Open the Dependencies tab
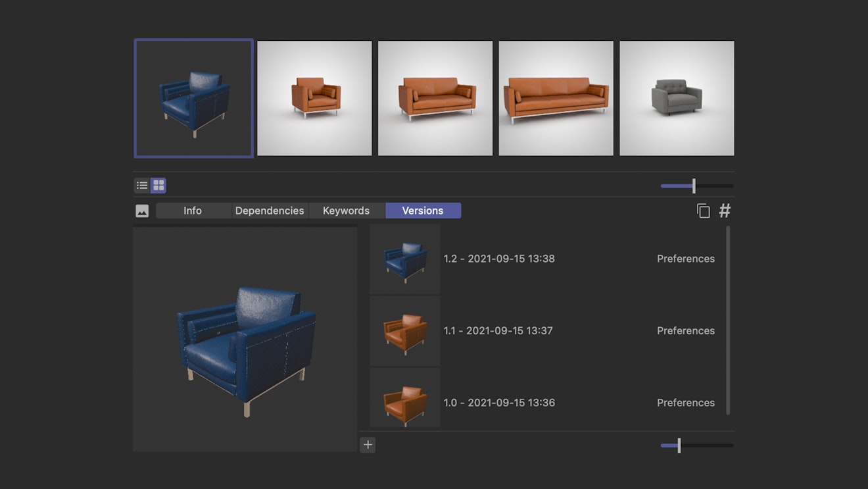Viewport: 868px width, 489px height. (269, 211)
